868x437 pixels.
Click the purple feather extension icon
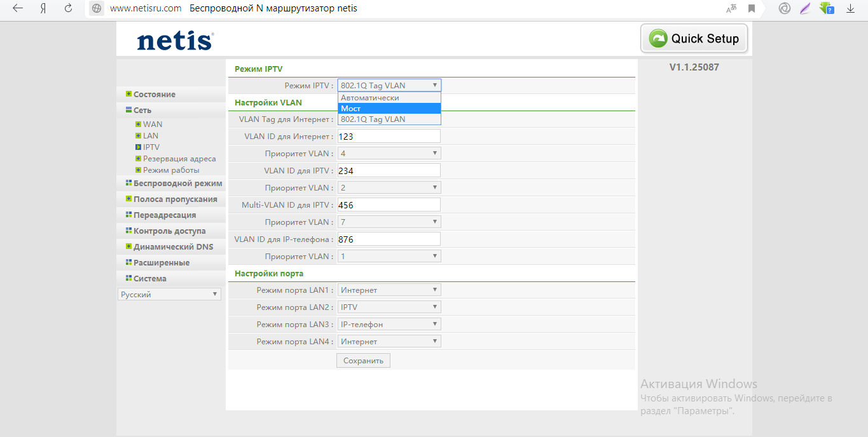coord(806,9)
